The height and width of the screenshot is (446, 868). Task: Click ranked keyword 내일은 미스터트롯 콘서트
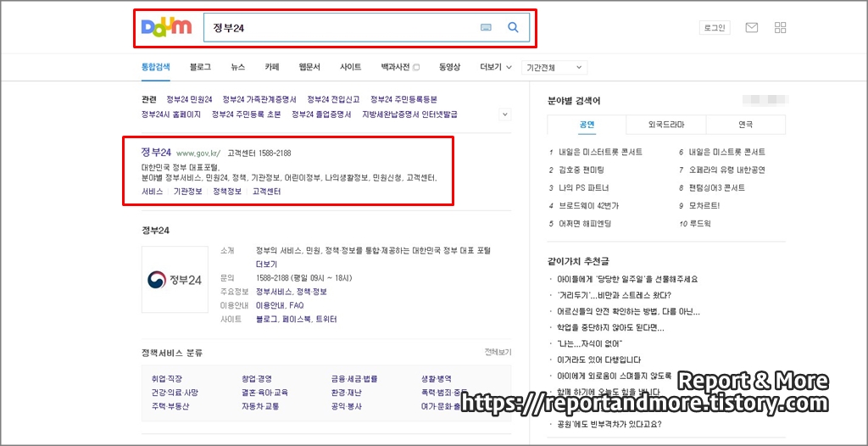click(601, 153)
